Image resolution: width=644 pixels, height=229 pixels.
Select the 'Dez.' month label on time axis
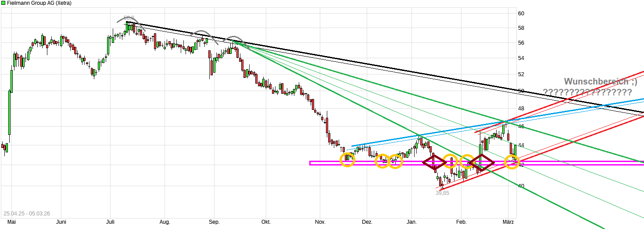point(367,222)
